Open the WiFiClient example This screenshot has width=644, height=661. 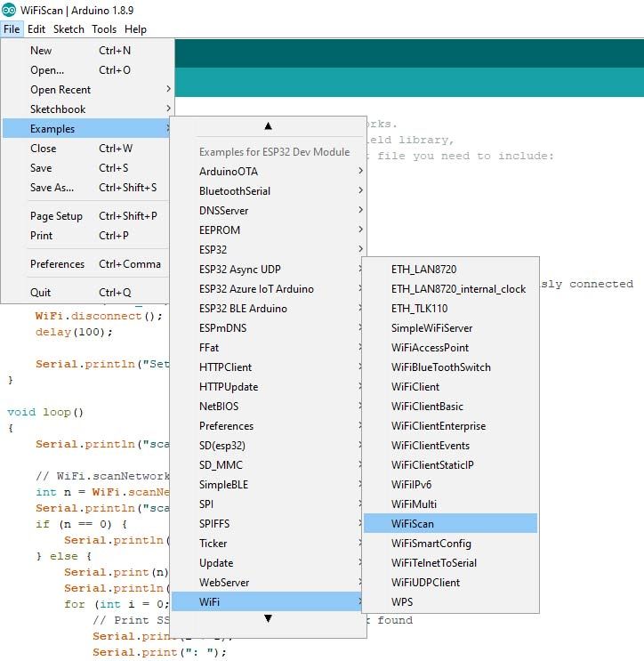pyautogui.click(x=451, y=387)
